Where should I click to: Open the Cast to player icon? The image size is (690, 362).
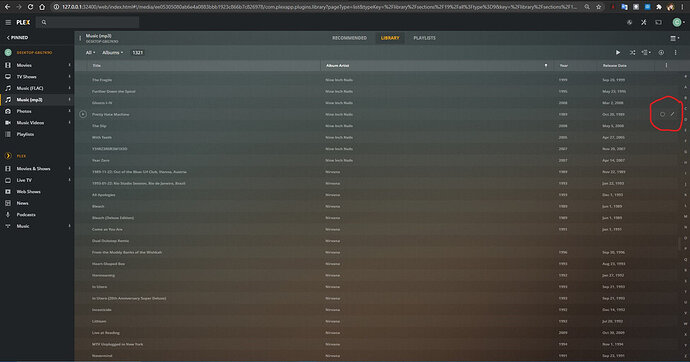658,22
